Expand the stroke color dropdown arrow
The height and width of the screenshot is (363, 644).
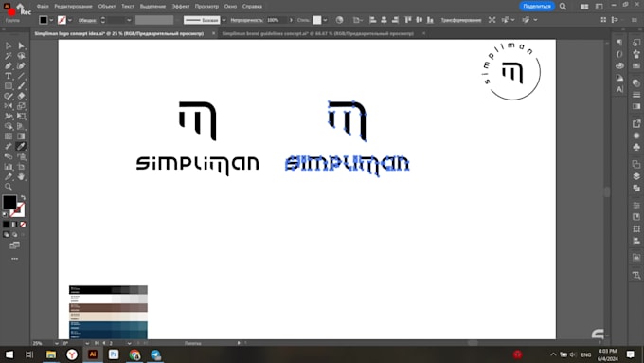click(x=70, y=20)
